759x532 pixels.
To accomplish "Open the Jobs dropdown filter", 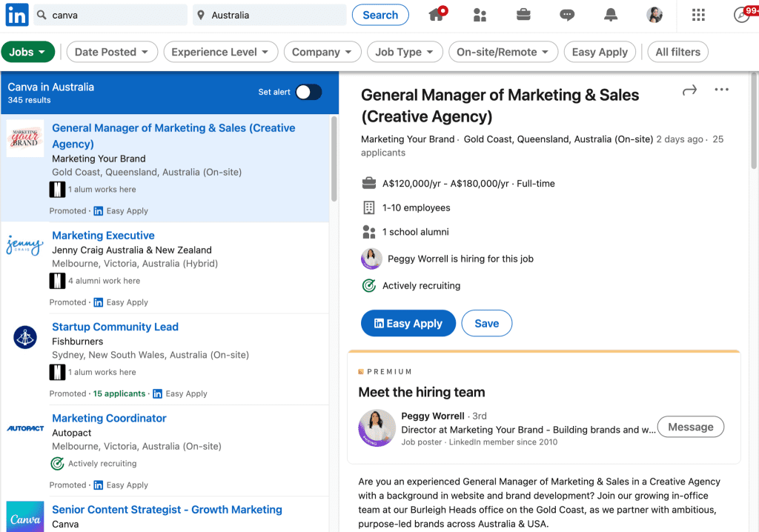I will click(x=27, y=52).
